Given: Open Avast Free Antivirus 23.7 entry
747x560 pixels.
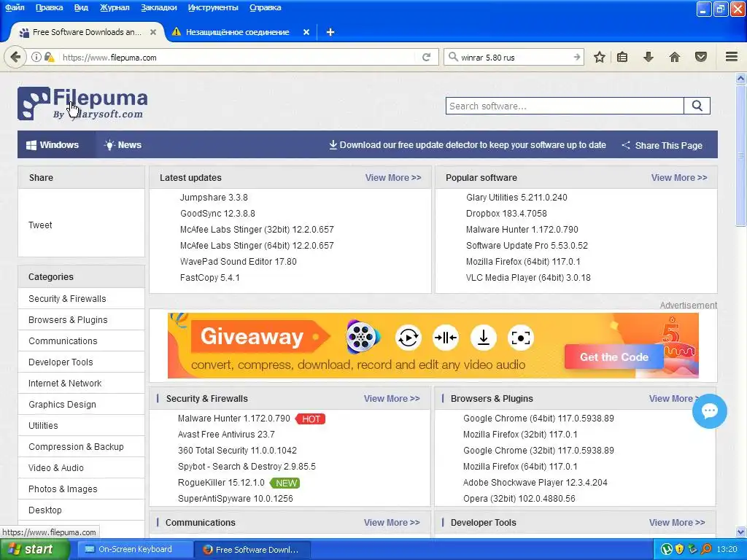Looking at the screenshot, I should pos(226,435).
